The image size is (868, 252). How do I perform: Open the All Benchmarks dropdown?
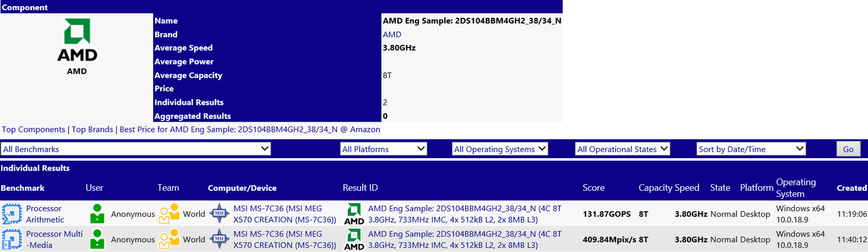(x=136, y=149)
